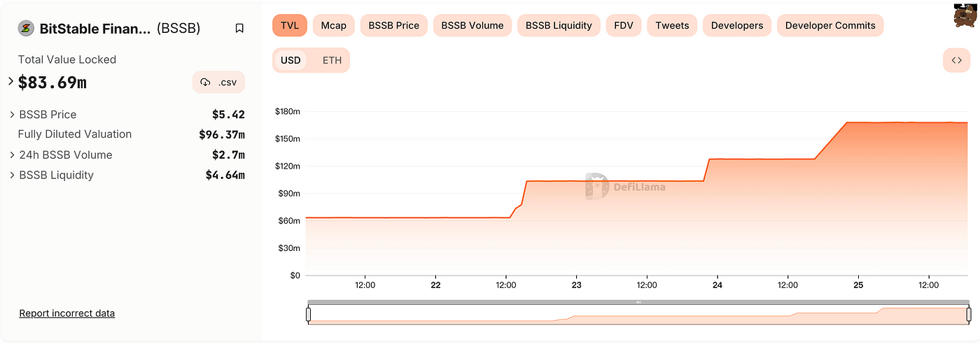Click the $0 y-axis label

(x=294, y=275)
